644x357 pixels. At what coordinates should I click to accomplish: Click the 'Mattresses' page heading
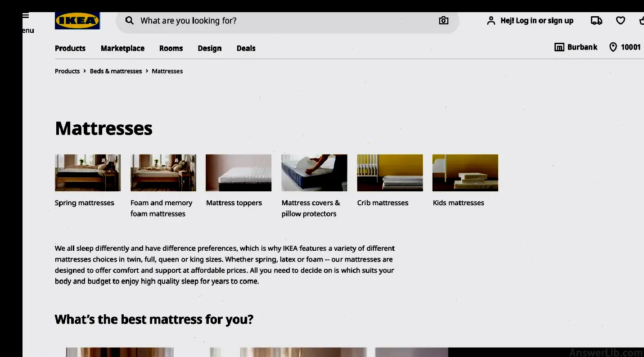tap(104, 128)
